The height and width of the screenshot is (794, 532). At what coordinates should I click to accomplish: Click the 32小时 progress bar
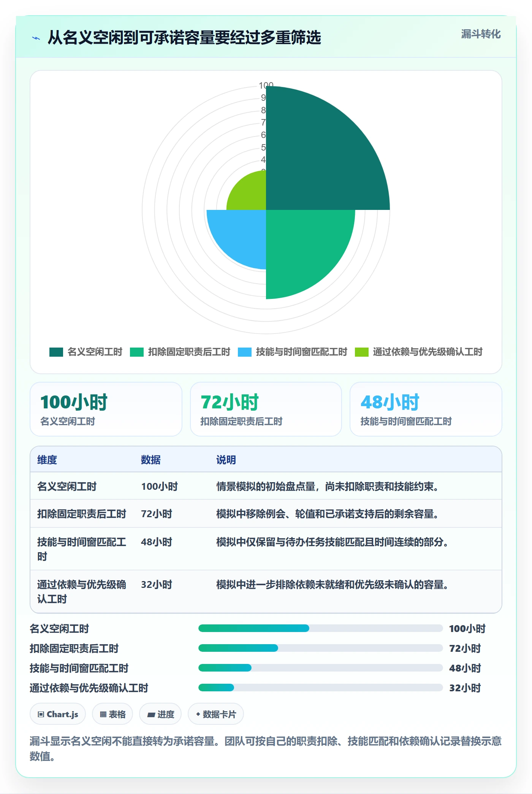(321, 688)
